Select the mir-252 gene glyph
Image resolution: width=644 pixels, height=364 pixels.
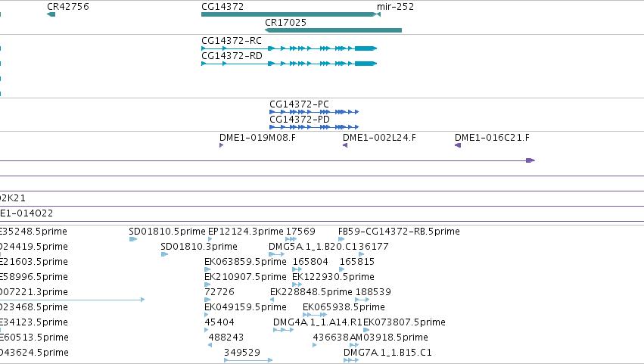click(x=378, y=14)
